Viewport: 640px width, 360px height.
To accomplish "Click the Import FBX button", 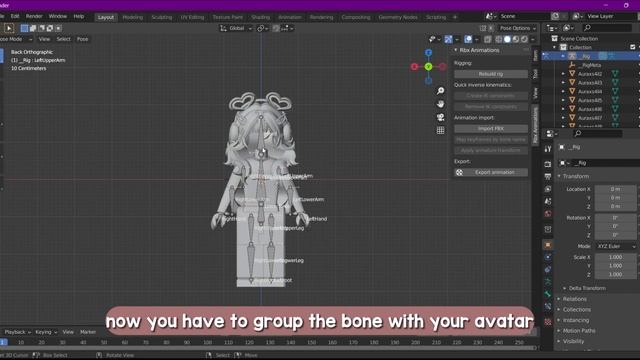I will (491, 129).
